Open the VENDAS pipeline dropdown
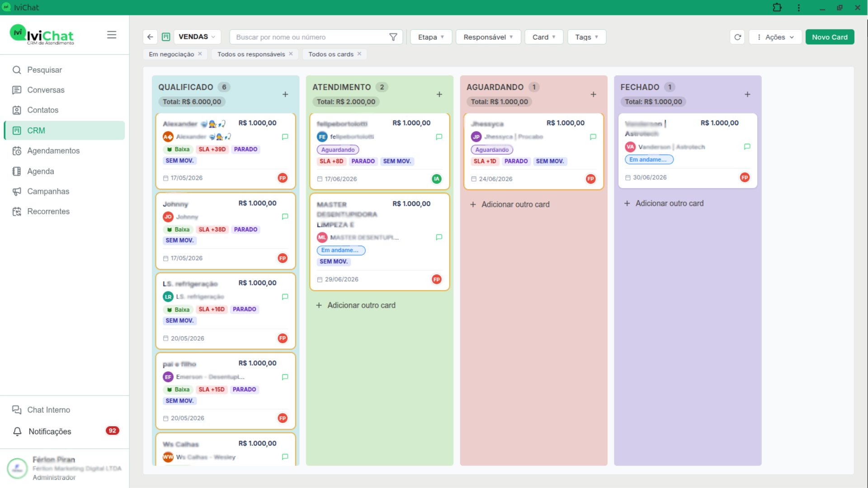The image size is (868, 488). [197, 37]
